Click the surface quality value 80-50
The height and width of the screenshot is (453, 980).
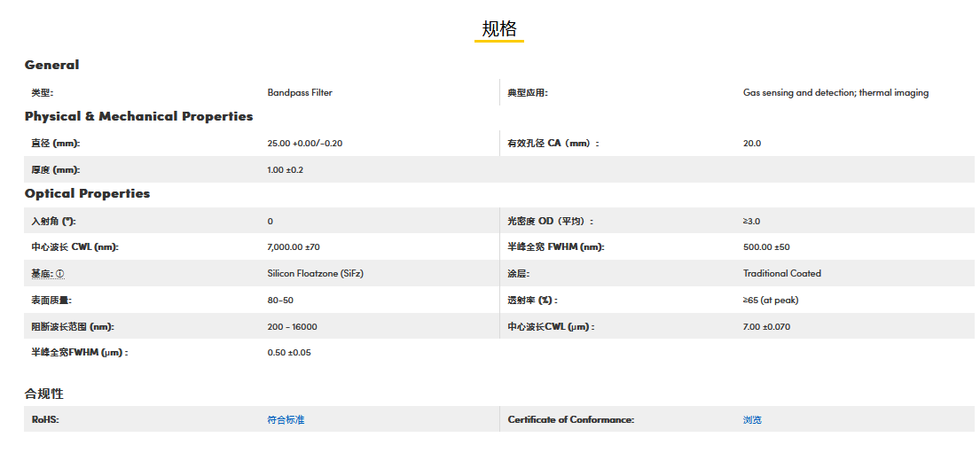280,301
